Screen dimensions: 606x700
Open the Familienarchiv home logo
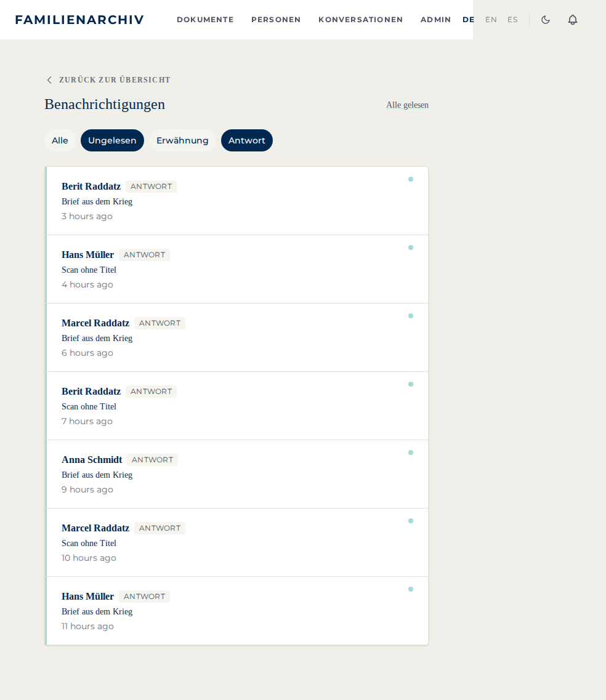pos(79,20)
